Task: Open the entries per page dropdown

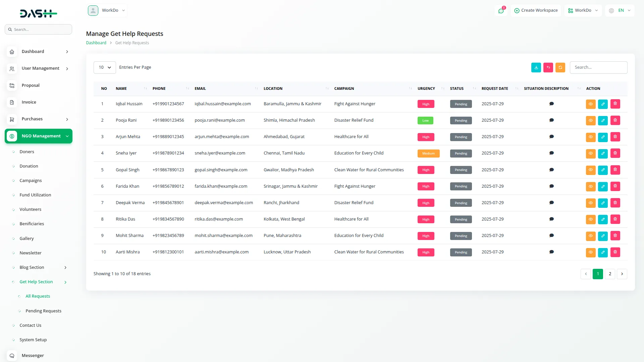Action: coord(105,67)
